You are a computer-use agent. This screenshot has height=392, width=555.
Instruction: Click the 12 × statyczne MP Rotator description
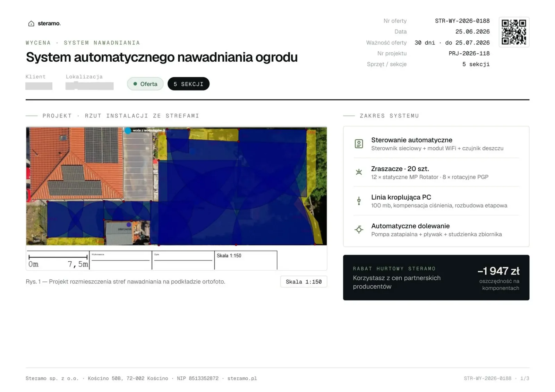(x=430, y=177)
